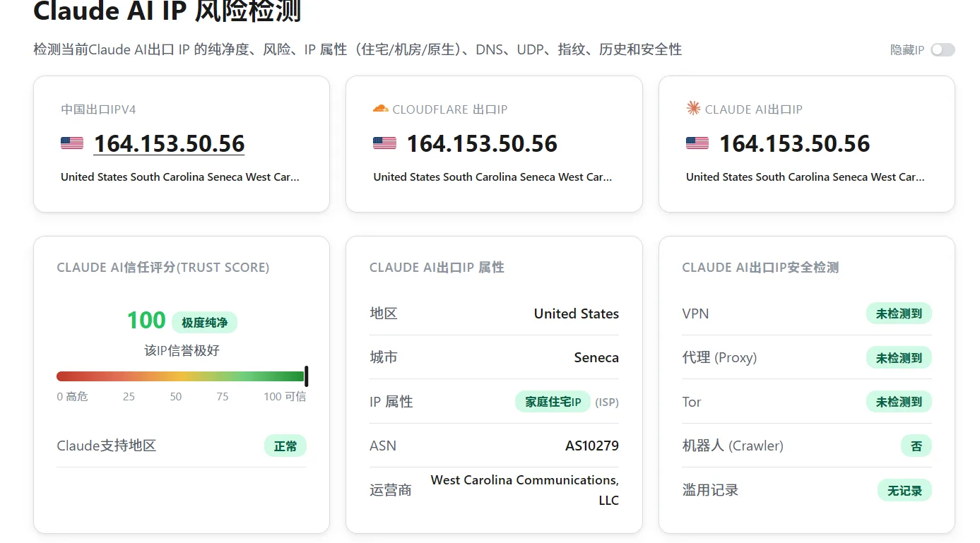Click West Carolina Communications, LLC carrier value
The width and height of the screenshot is (980, 543).
click(x=525, y=490)
